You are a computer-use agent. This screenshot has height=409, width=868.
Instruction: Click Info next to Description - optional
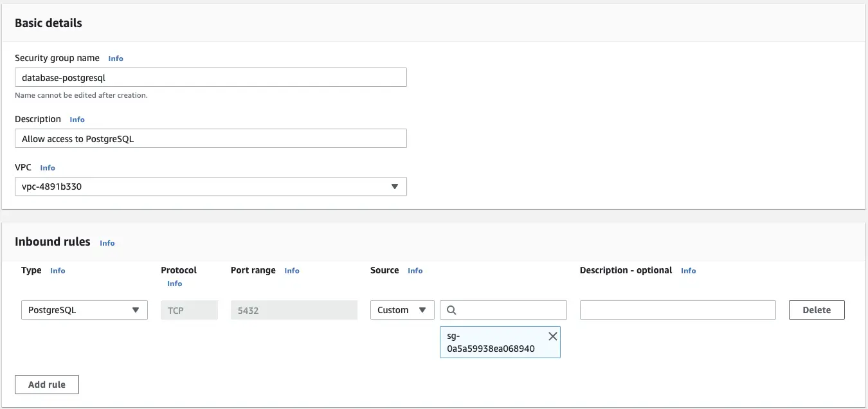(688, 271)
